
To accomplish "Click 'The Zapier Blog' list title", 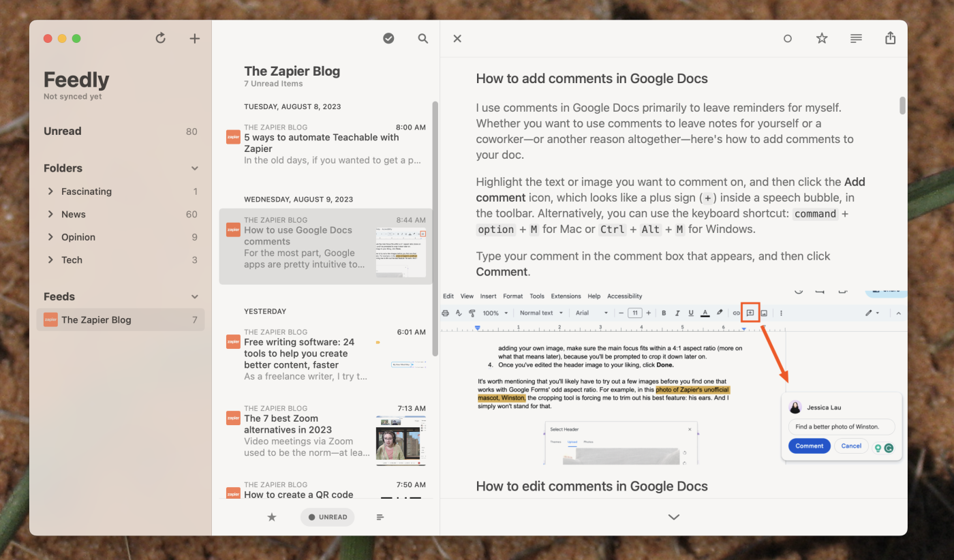I will pos(292,71).
